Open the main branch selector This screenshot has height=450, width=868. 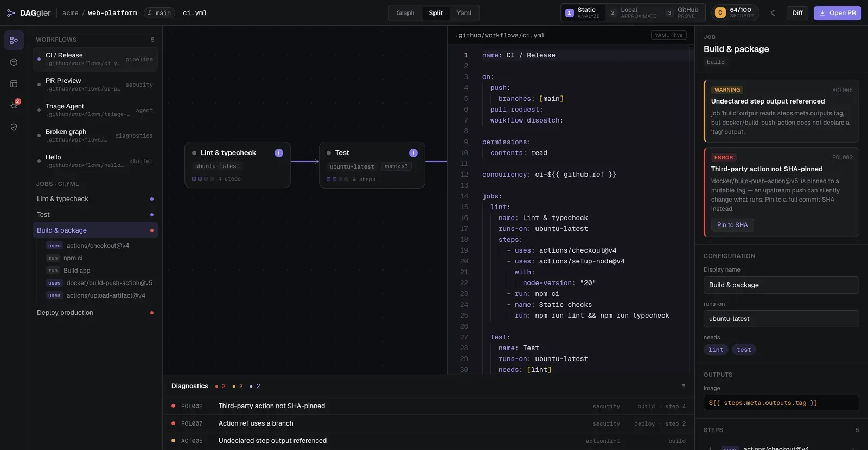tap(159, 13)
